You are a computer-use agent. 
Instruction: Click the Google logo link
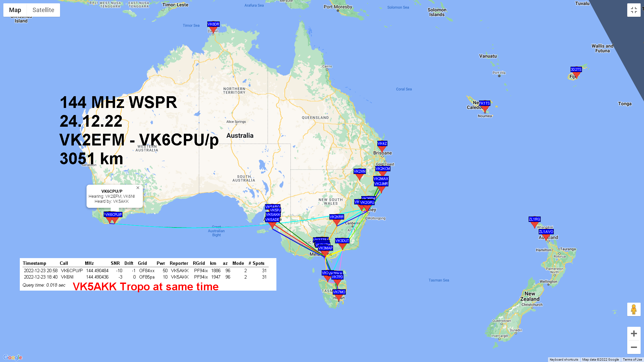click(13, 357)
